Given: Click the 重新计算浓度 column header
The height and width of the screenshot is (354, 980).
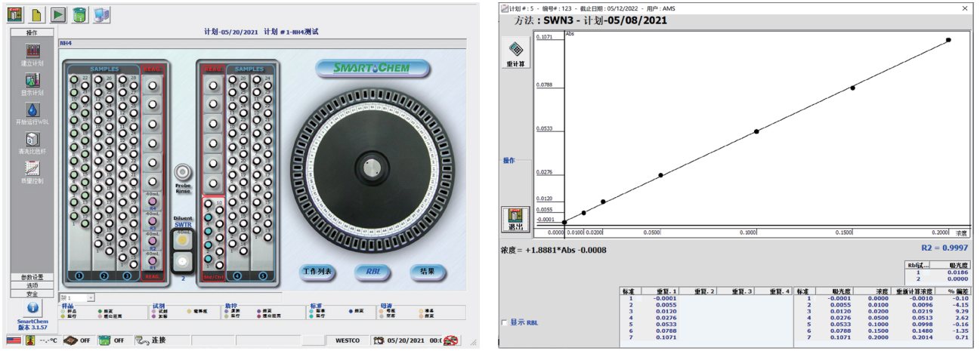Looking at the screenshot, I should (x=913, y=291).
